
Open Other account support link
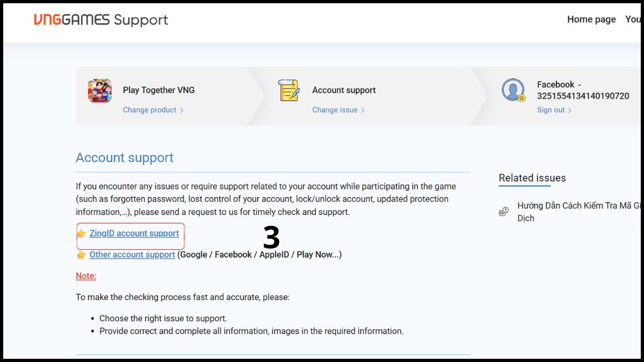click(x=132, y=255)
